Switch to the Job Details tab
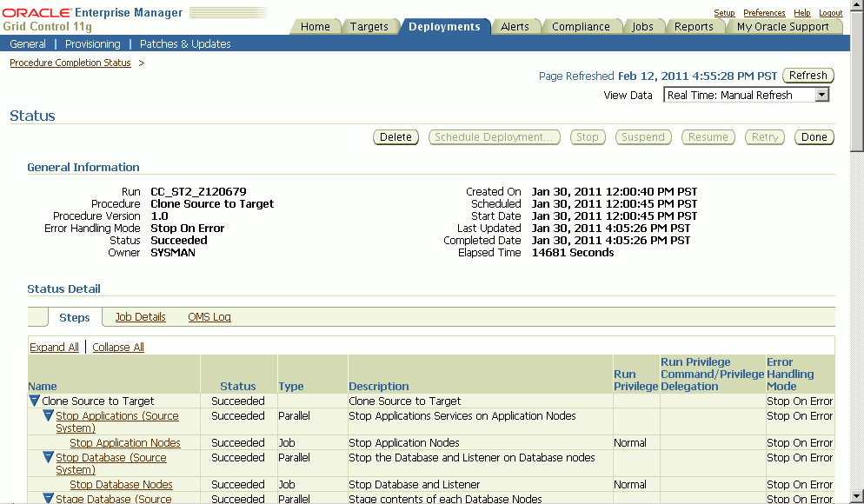The width and height of the screenshot is (864, 504). (141, 316)
